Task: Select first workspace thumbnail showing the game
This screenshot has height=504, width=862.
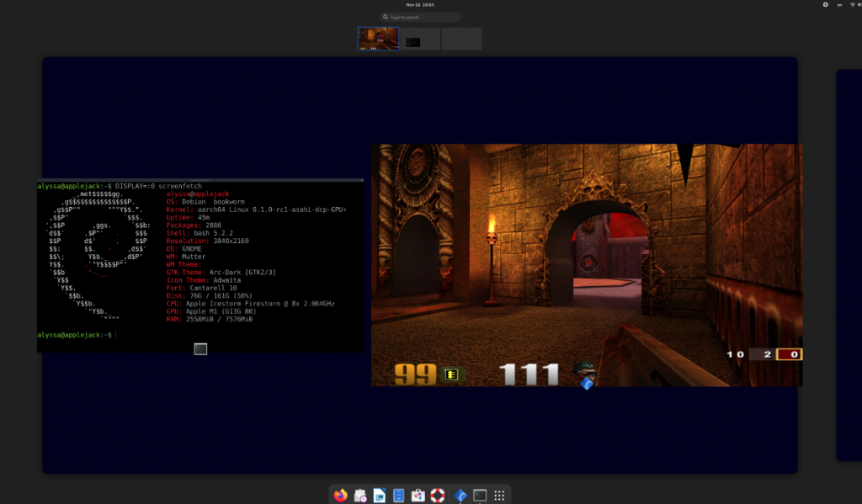Action: click(x=378, y=39)
